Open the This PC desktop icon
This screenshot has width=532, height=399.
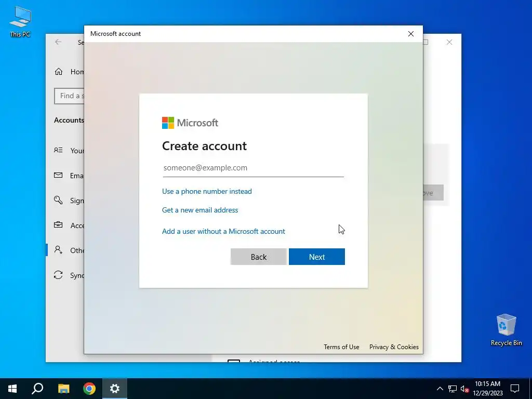click(20, 22)
